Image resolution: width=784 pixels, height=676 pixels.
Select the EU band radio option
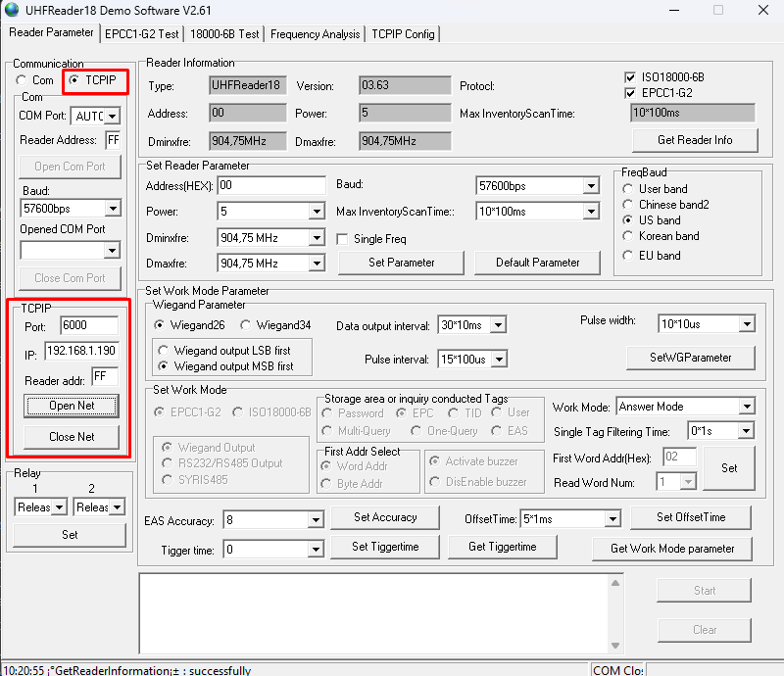coord(629,256)
